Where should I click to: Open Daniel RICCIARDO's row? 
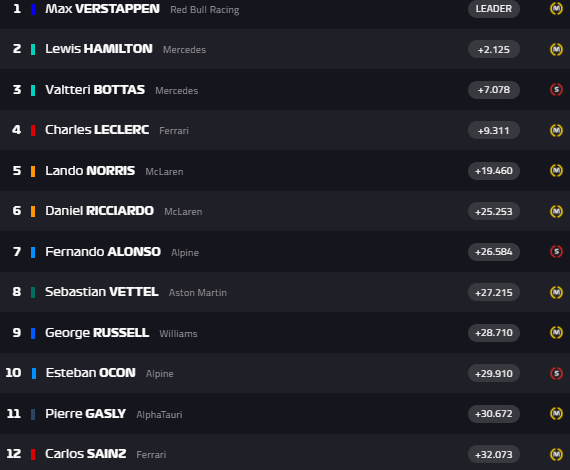(285, 211)
